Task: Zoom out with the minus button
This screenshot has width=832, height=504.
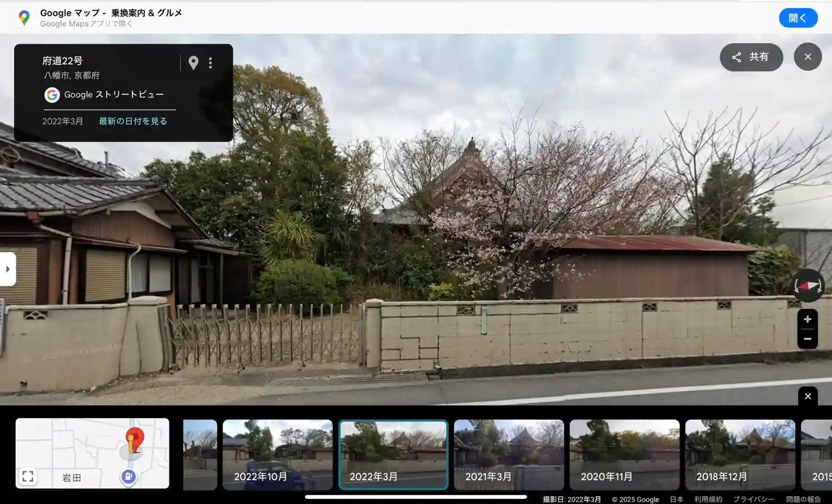Action: tap(808, 339)
